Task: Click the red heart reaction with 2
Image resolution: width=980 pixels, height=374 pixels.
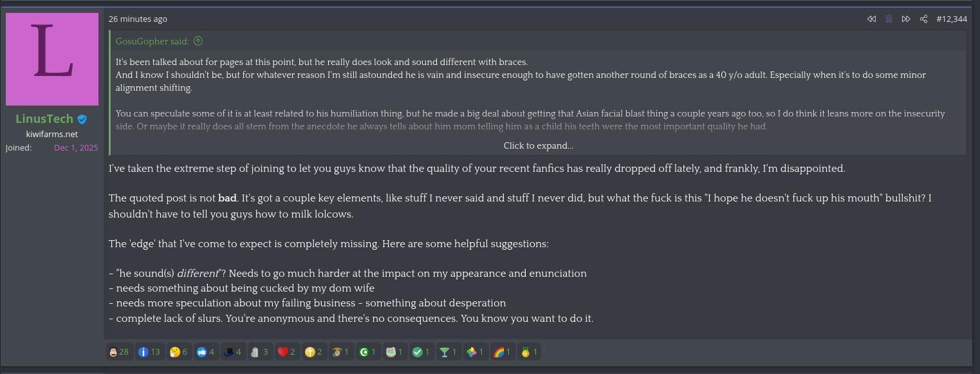Action: point(286,352)
